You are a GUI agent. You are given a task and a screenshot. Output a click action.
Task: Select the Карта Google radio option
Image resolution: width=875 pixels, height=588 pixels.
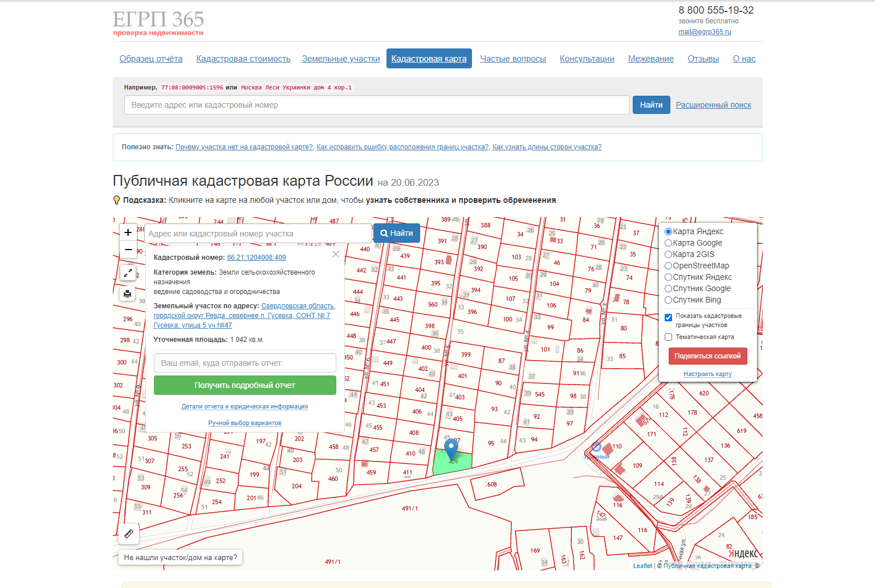tap(669, 243)
